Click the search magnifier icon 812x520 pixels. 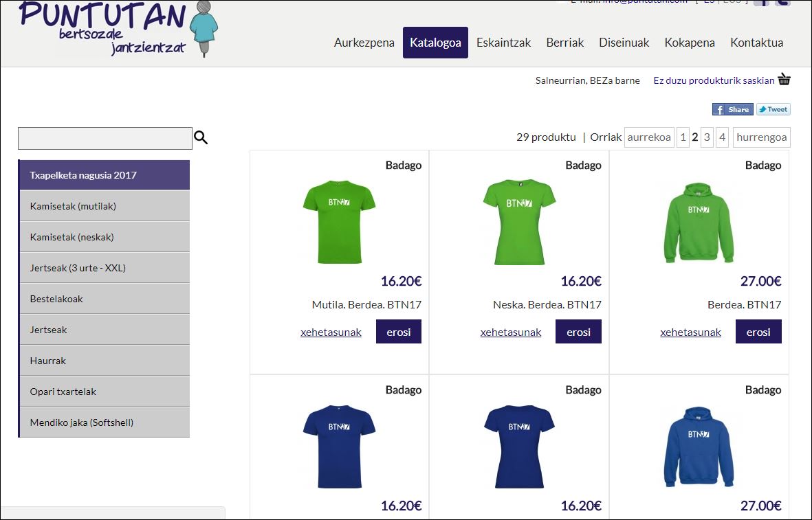(x=201, y=137)
